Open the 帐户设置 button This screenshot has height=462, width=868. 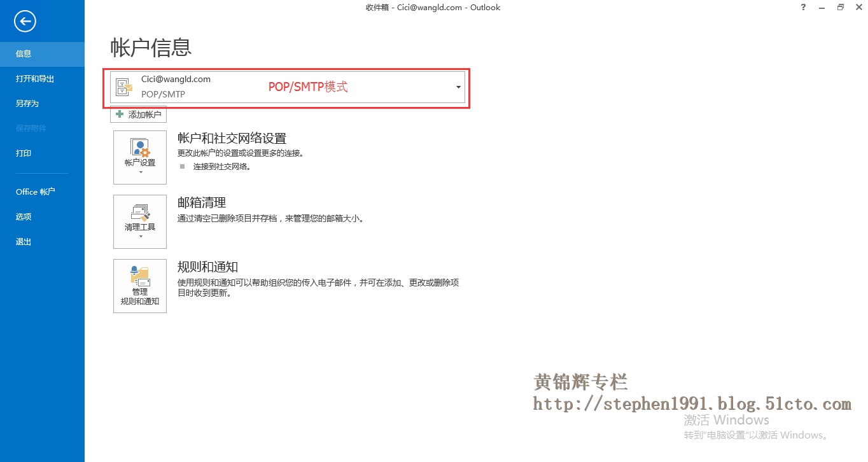click(x=140, y=158)
